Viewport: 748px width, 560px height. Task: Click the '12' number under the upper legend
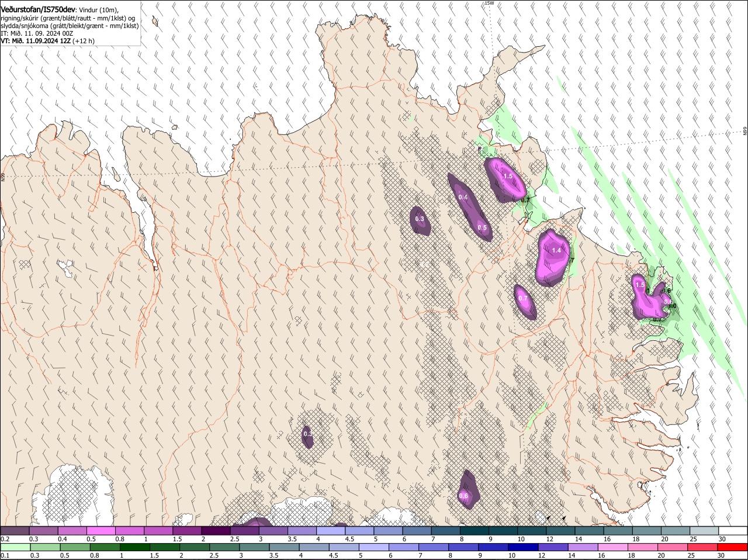tap(549, 538)
